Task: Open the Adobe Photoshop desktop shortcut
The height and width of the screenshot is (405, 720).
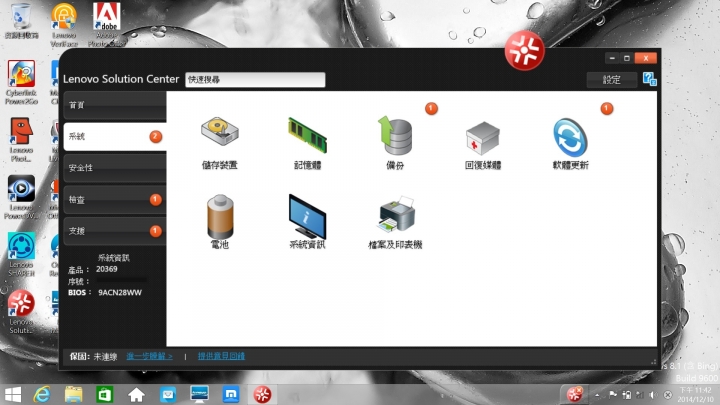Action: [x=107, y=25]
